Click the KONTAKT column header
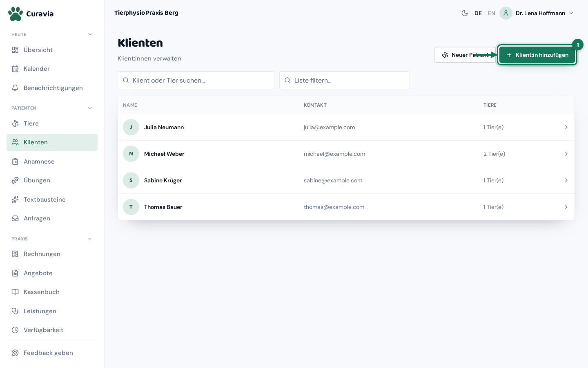Image resolution: width=588 pixels, height=368 pixels. click(315, 105)
